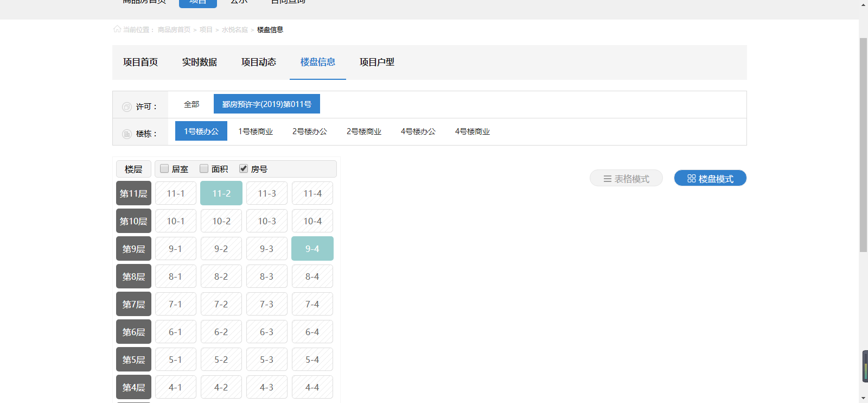The height and width of the screenshot is (403, 868).
Task: Click the scrollbar down arrow
Action: click(864, 398)
